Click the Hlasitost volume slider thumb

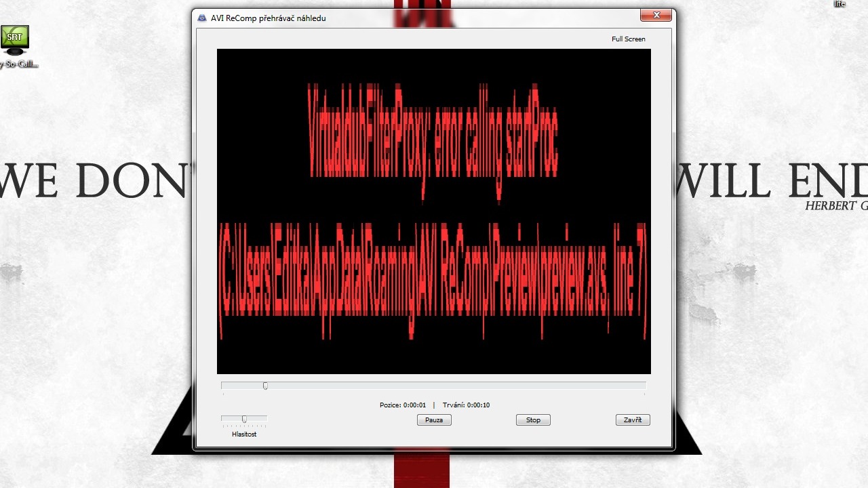244,419
